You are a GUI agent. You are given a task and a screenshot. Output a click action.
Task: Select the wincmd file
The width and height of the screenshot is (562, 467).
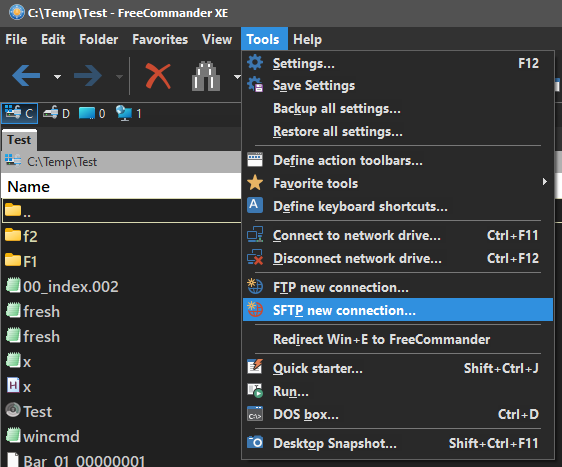point(43,436)
